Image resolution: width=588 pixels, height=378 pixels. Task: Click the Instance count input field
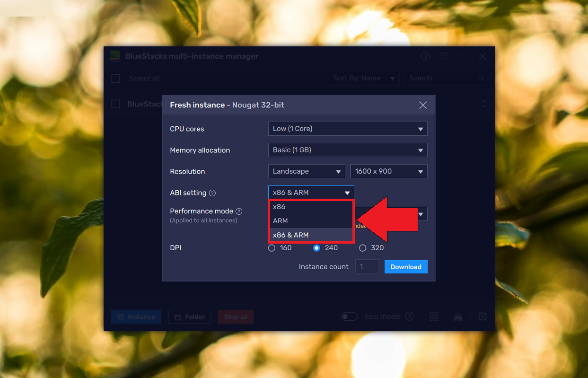pyautogui.click(x=366, y=266)
